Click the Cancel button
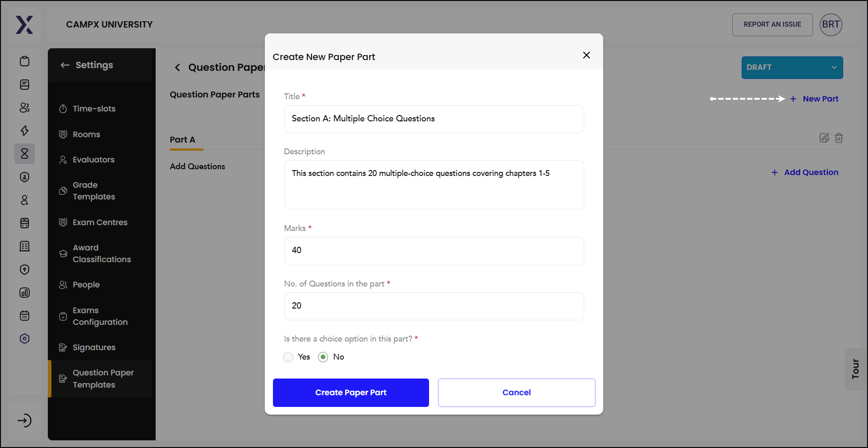This screenshot has width=868, height=448. click(x=517, y=393)
